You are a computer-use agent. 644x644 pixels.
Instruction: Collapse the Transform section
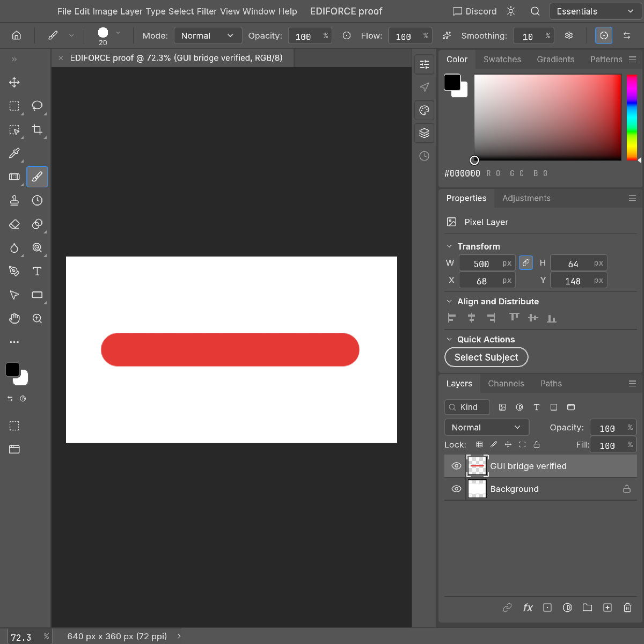tap(449, 246)
